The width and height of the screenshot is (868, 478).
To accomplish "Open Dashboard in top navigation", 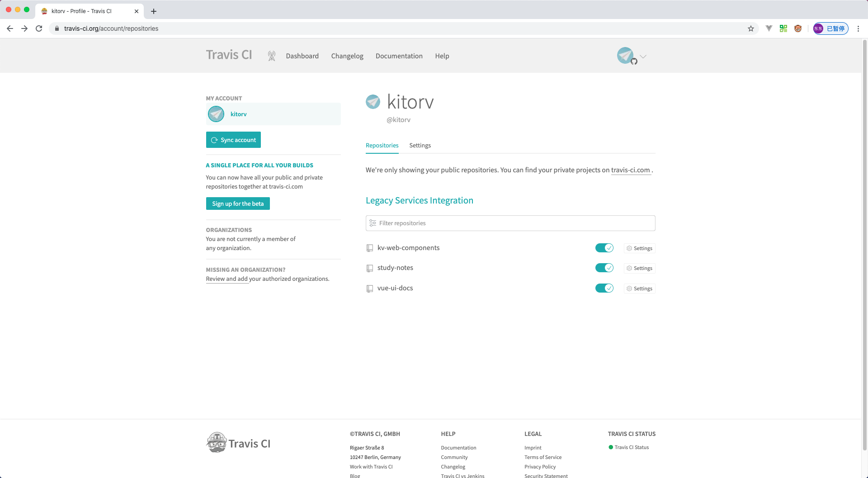I will [x=302, y=56].
